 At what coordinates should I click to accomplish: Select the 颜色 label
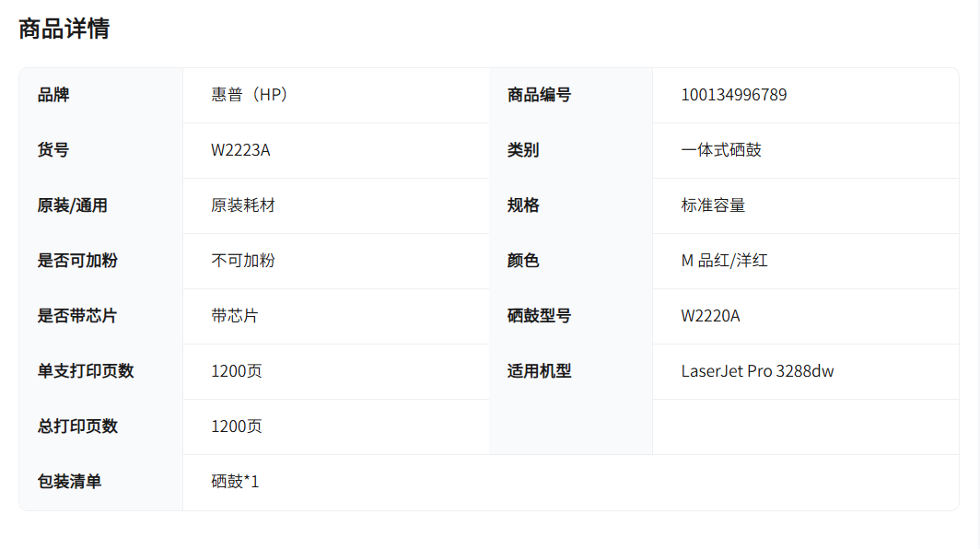pyautogui.click(x=523, y=261)
